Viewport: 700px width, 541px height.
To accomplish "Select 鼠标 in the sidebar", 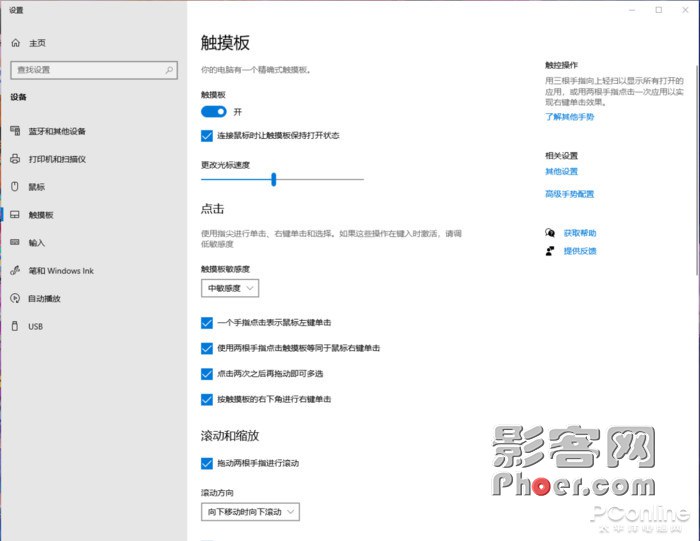I will pos(37,187).
